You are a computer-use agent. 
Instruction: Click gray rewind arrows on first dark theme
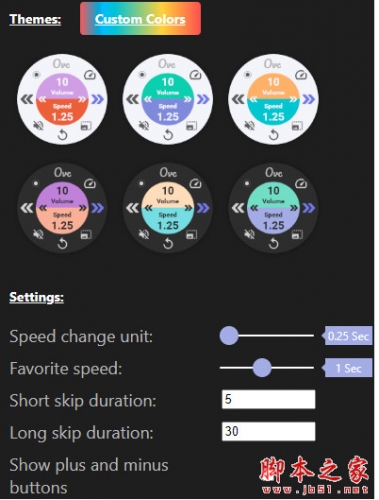point(27,208)
